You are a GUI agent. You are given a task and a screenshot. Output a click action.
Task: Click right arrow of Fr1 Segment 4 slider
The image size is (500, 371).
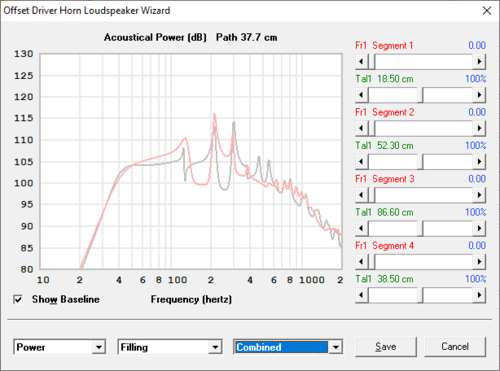pos(479,262)
